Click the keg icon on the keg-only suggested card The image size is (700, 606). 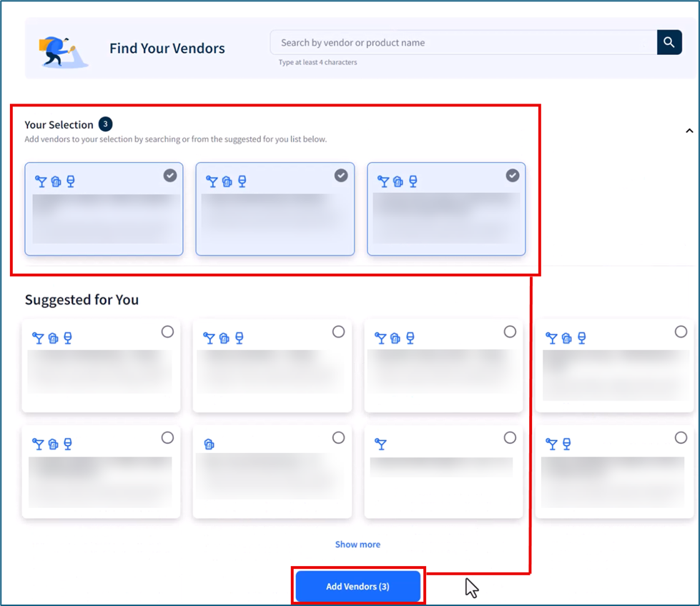209,444
